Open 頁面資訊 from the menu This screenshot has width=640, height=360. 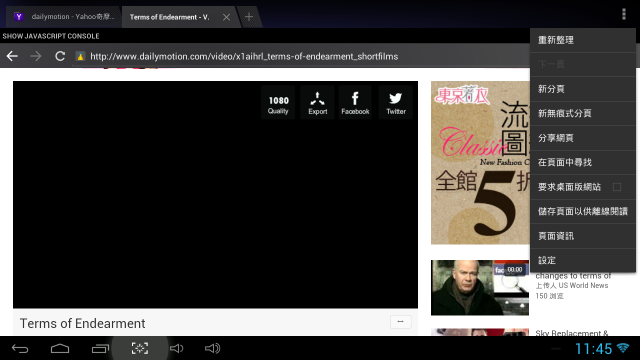(x=583, y=236)
